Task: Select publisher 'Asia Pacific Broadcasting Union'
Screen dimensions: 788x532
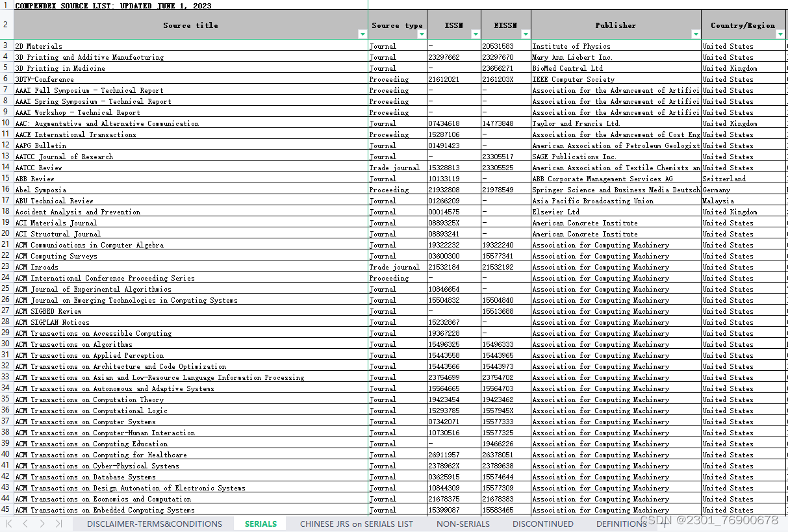Action: [616, 201]
